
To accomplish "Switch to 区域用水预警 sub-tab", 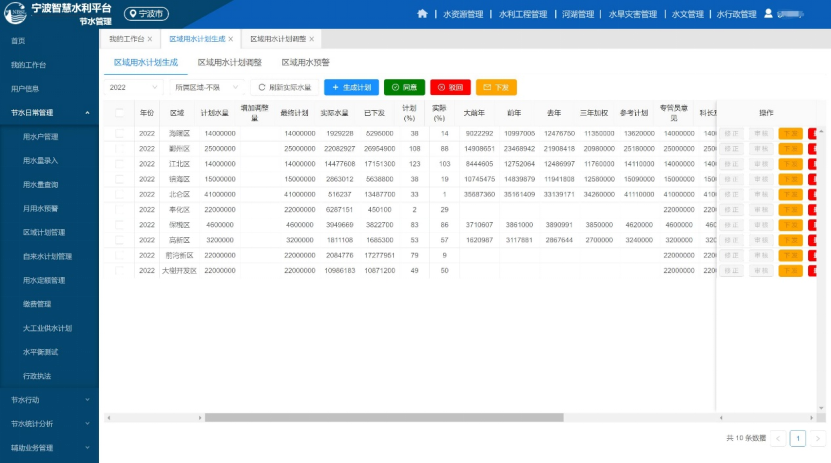I will pos(305,63).
